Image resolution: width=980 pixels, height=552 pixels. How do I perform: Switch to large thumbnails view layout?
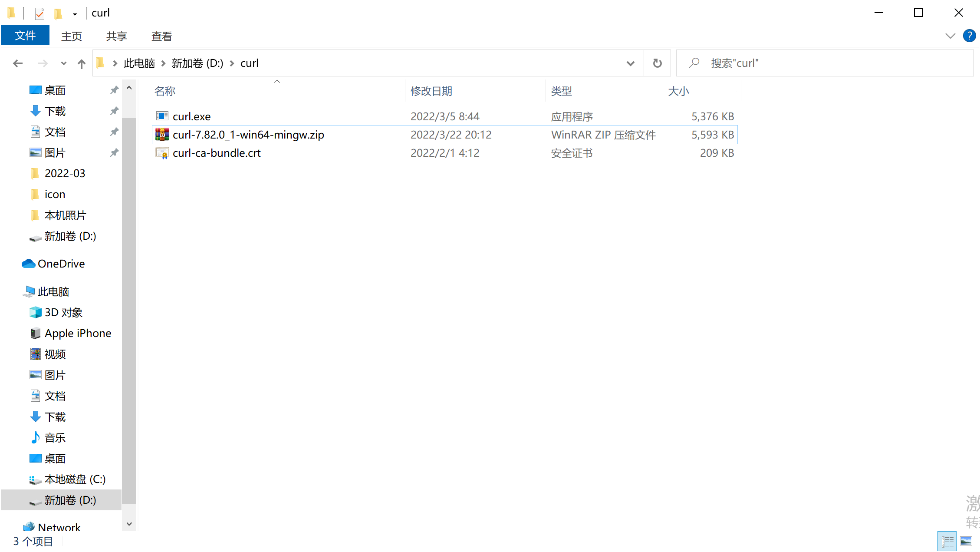point(966,541)
